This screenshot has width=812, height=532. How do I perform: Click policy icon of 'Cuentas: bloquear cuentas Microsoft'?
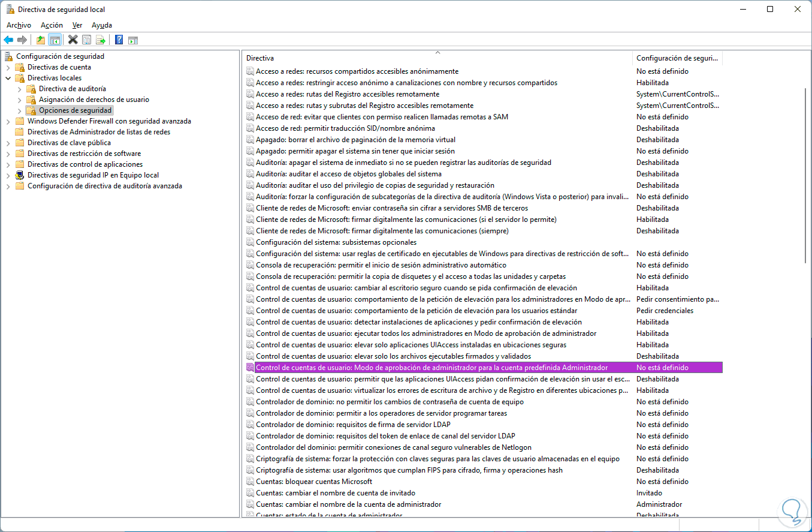pyautogui.click(x=250, y=482)
